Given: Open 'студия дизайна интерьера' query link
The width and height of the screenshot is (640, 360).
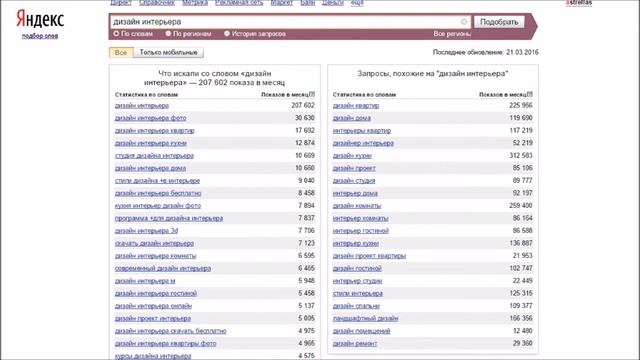Looking at the screenshot, I should pyautogui.click(x=154, y=156).
